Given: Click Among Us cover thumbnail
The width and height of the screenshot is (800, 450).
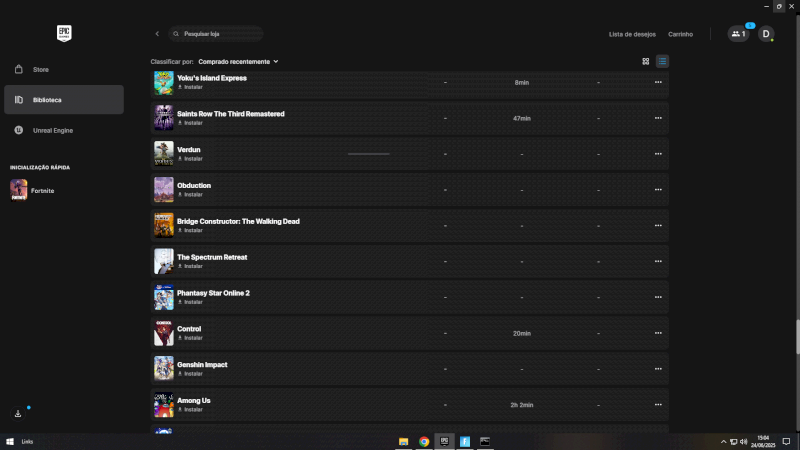Looking at the screenshot, I should click(164, 405).
